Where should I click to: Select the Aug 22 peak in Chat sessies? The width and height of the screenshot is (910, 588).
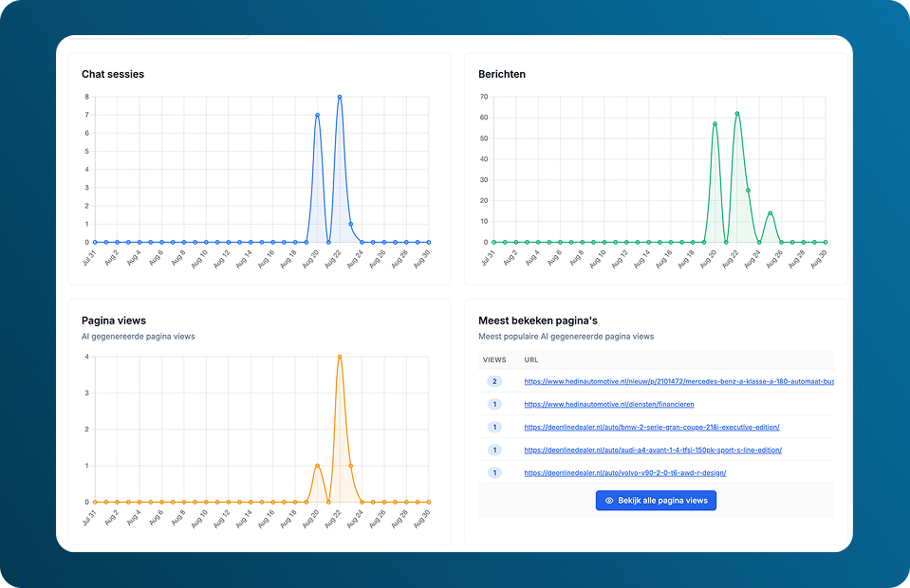click(340, 97)
